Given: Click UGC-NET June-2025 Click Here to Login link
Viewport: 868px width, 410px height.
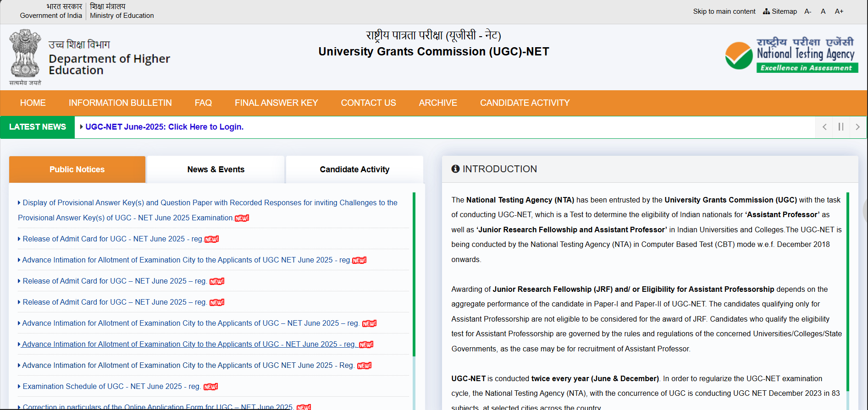Looking at the screenshot, I should coord(164,127).
